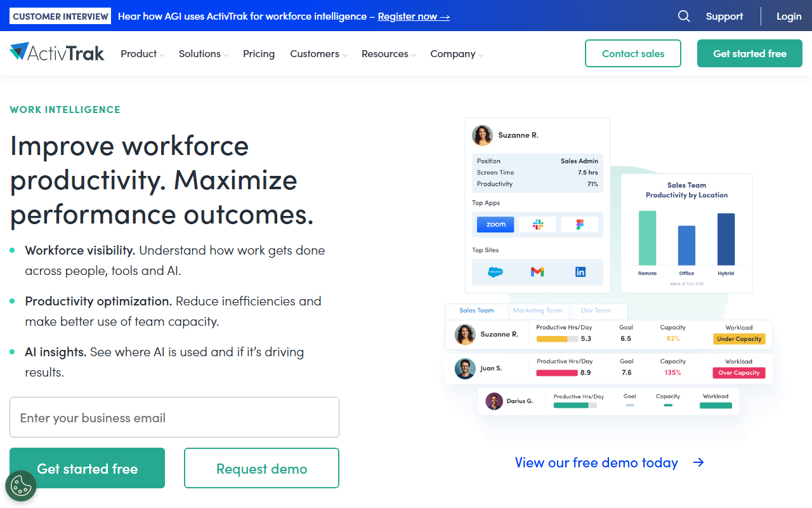812x508 pixels.
Task: Click Get started free below email field
Action: (x=87, y=468)
